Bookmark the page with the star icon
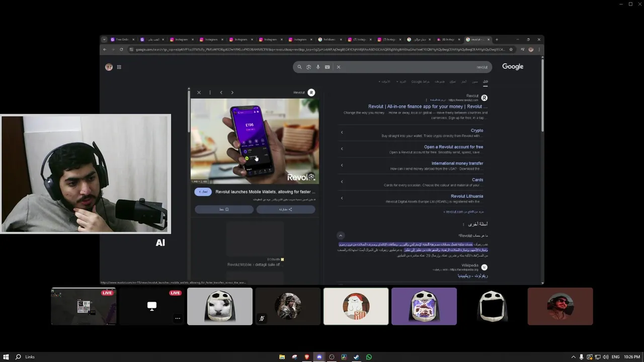The width and height of the screenshot is (644, 362). pyautogui.click(x=511, y=49)
